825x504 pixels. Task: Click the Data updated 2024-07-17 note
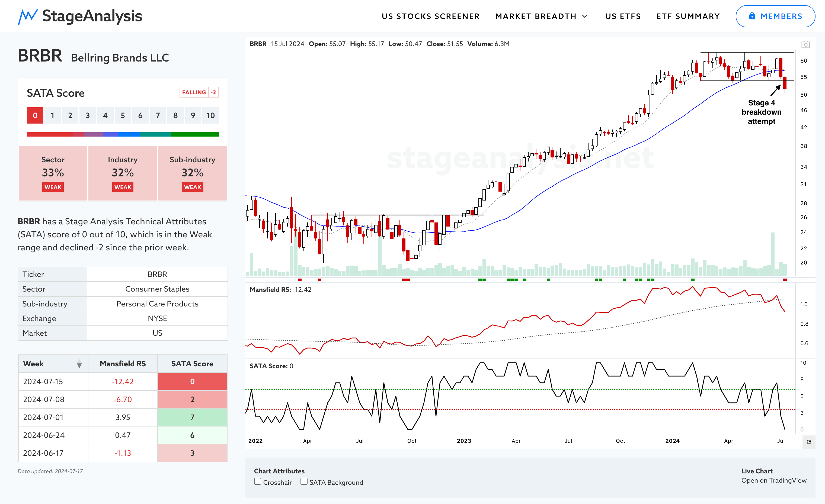50,471
